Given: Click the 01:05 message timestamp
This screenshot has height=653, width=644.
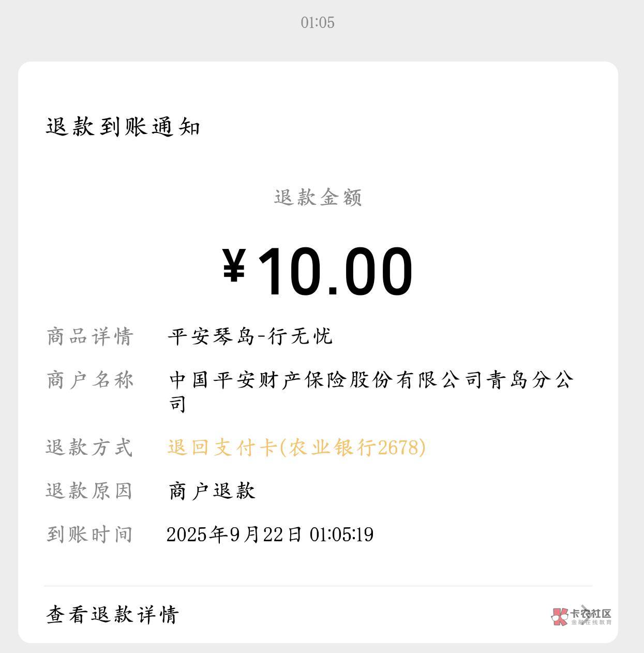Looking at the screenshot, I should [x=318, y=22].
